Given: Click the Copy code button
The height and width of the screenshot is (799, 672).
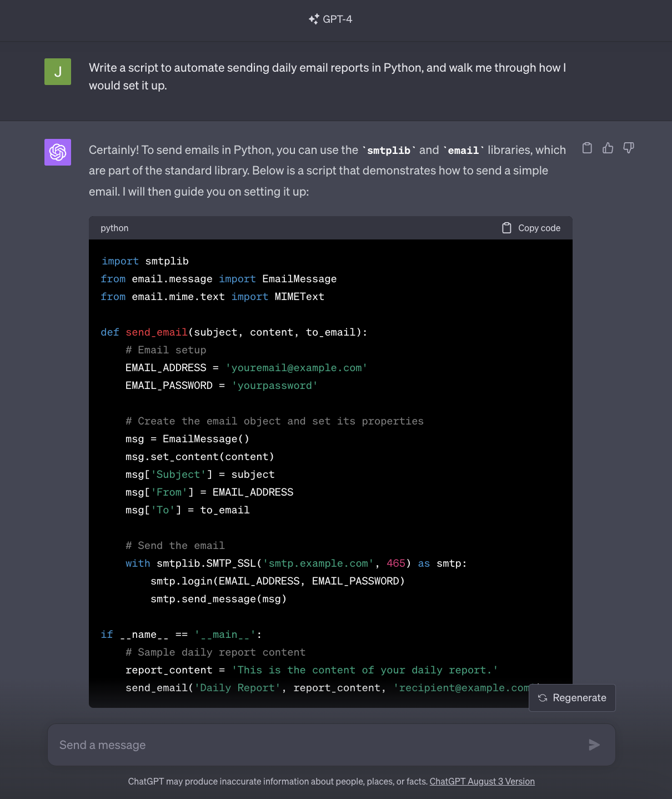Looking at the screenshot, I should coord(531,228).
